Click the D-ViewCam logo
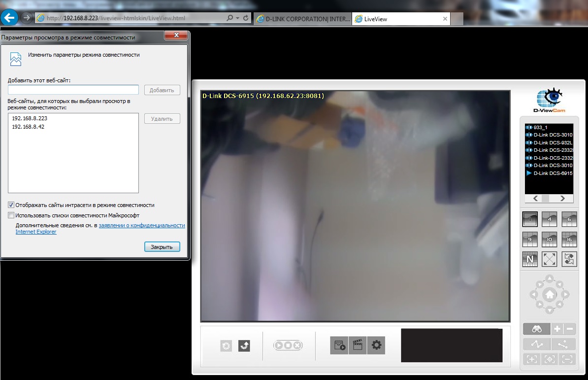Viewport: 588px width, 380px height. (x=549, y=100)
